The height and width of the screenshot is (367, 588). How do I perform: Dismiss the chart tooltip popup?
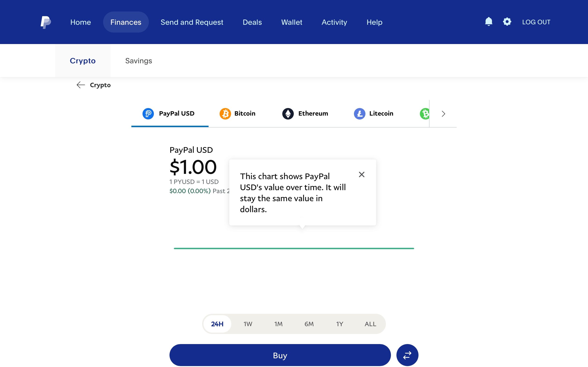(362, 175)
